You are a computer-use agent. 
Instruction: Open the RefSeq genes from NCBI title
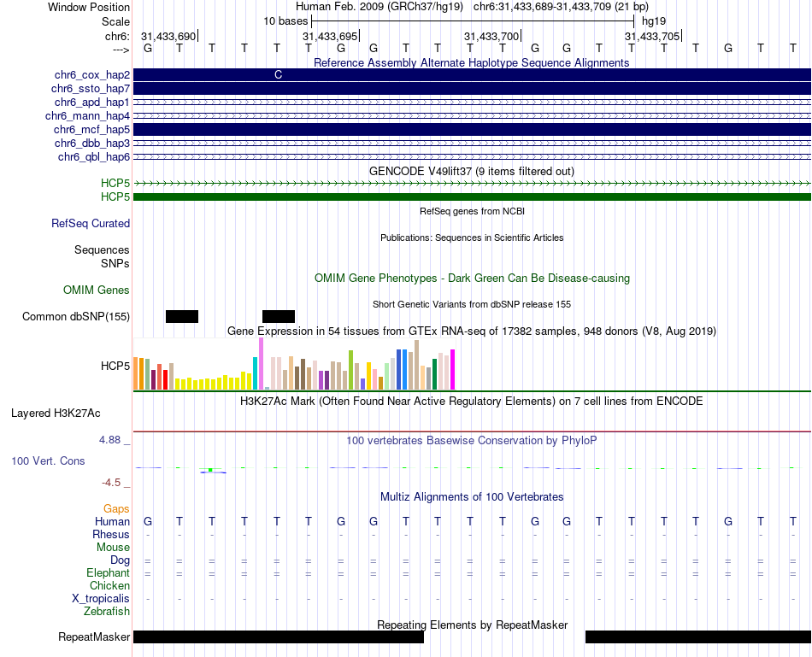(x=472, y=211)
